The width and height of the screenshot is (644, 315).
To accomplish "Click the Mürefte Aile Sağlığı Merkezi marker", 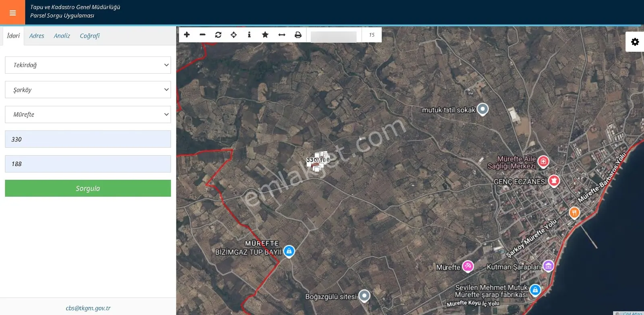I will [x=543, y=162].
